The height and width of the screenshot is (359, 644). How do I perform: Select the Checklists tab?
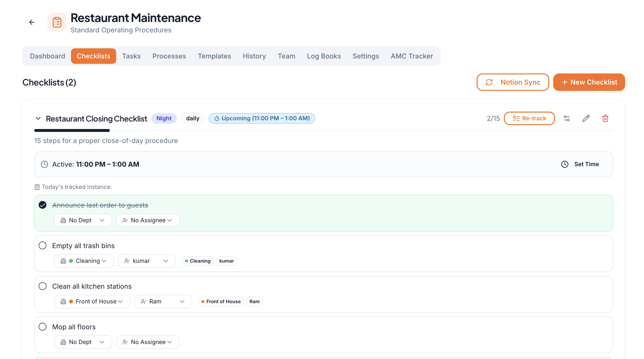pyautogui.click(x=93, y=56)
